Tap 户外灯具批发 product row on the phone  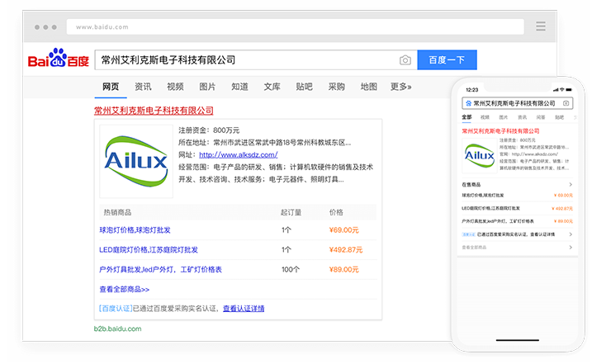517,221
